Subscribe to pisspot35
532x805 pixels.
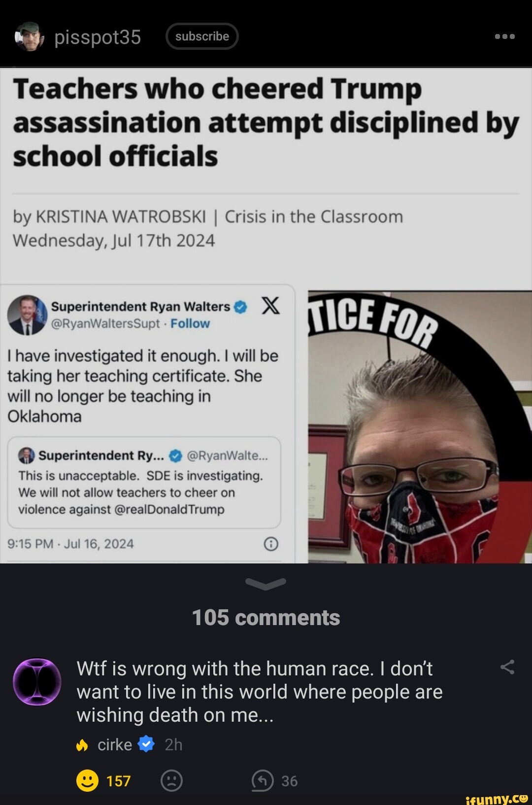point(202,36)
